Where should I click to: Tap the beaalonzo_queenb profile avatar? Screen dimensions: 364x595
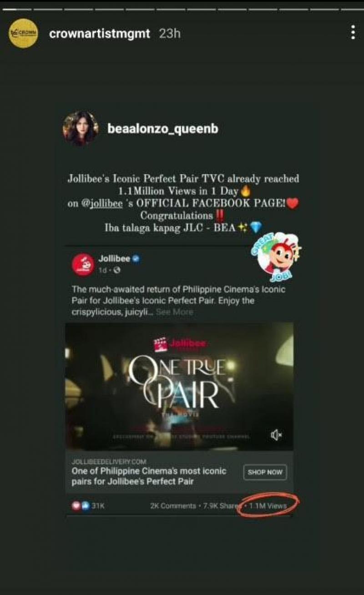coord(81,128)
